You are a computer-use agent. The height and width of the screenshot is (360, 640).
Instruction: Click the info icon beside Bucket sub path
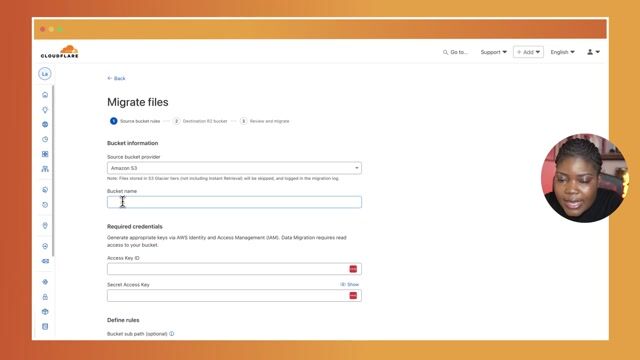click(x=172, y=333)
